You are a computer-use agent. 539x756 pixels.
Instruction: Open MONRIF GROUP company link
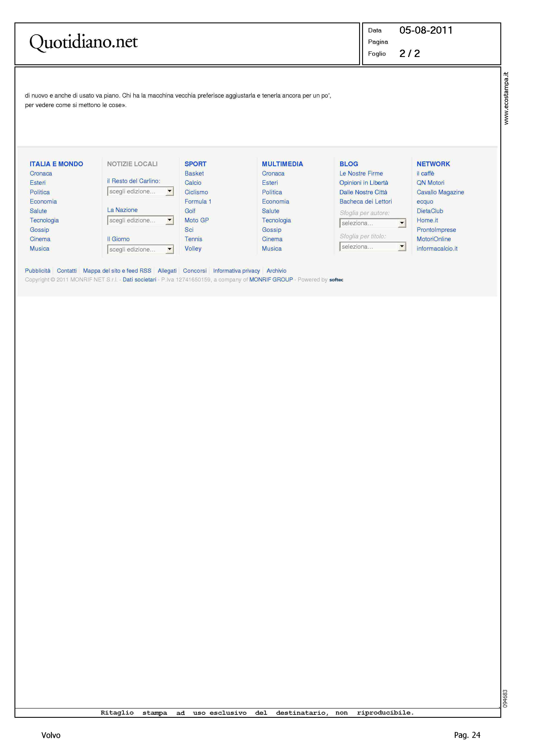coord(271,280)
